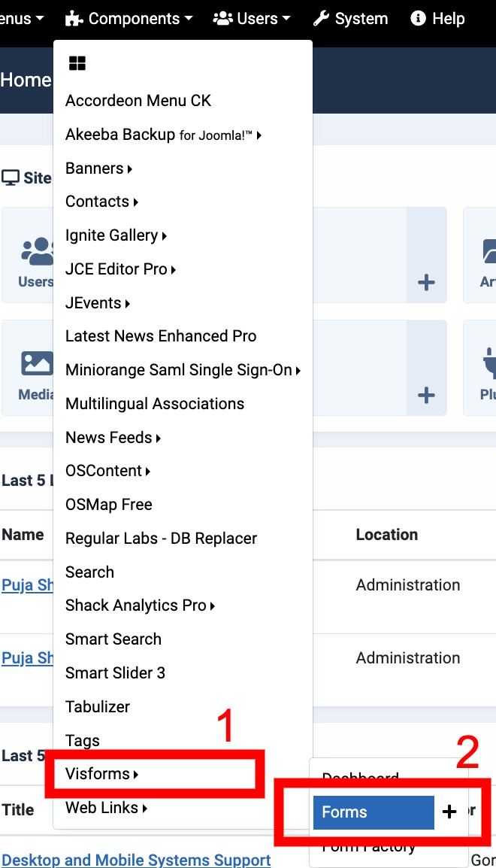Open Latest News Enhanced Pro
The height and width of the screenshot is (868, 496).
[x=161, y=336]
